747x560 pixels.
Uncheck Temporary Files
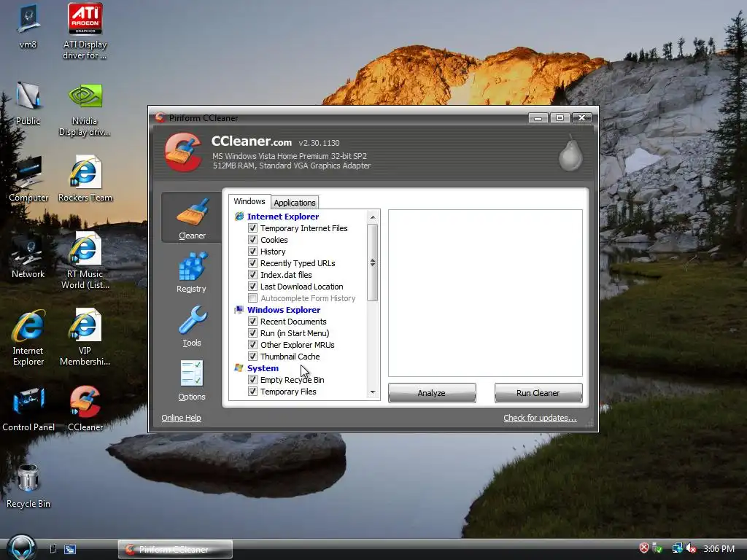click(x=253, y=392)
